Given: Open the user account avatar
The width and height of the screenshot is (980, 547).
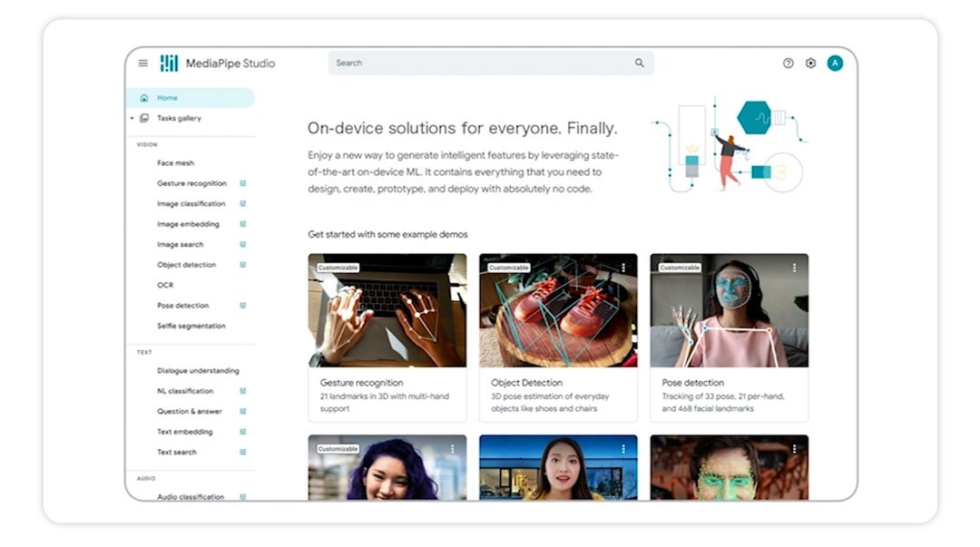Looking at the screenshot, I should [835, 63].
